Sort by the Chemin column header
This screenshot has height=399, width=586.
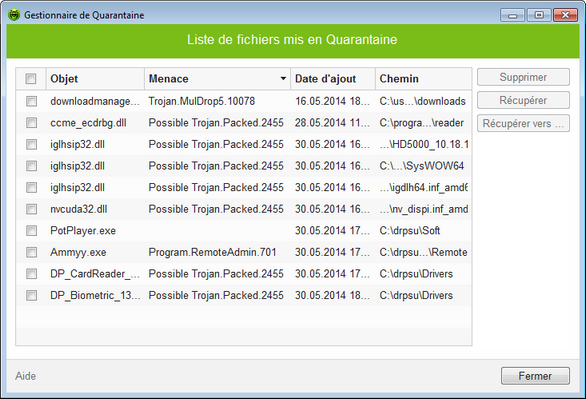tap(423, 78)
